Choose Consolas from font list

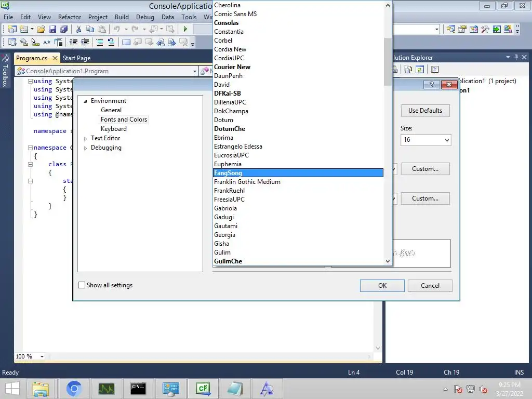[x=298, y=23]
